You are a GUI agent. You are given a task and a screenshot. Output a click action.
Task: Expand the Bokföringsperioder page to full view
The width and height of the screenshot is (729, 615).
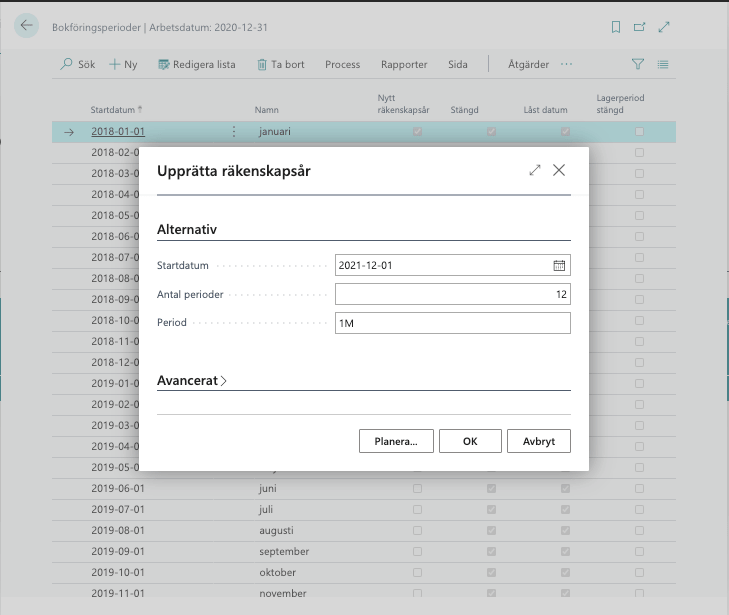coord(664,27)
